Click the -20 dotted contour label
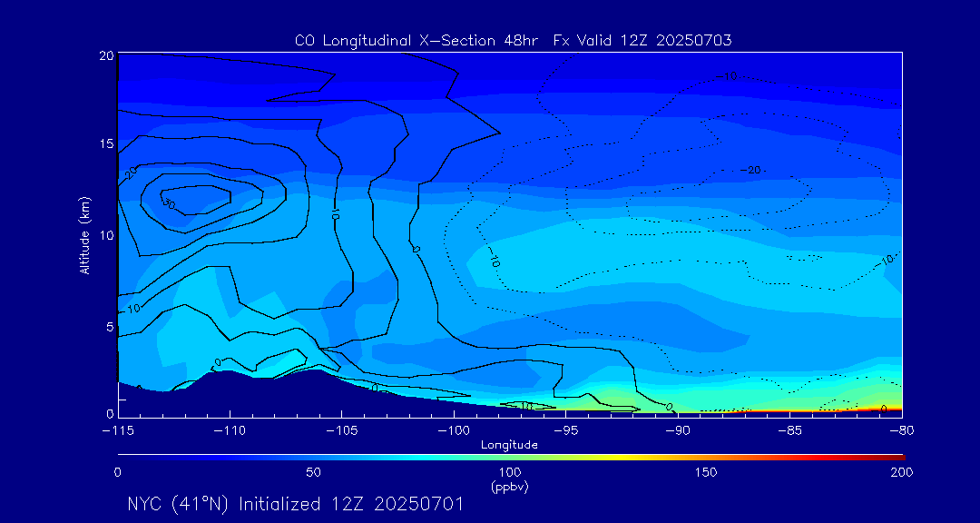This screenshot has height=523, width=980. coord(750,170)
